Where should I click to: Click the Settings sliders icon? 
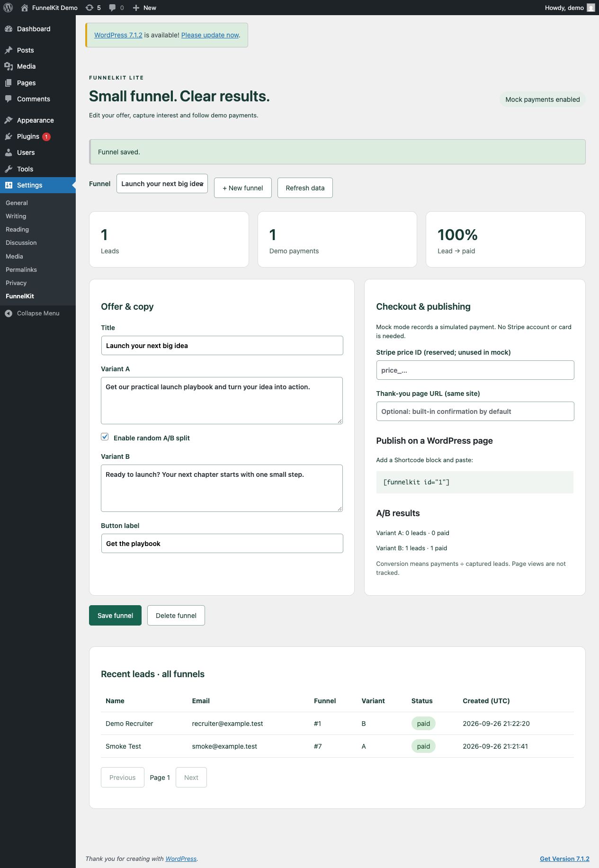(9, 185)
